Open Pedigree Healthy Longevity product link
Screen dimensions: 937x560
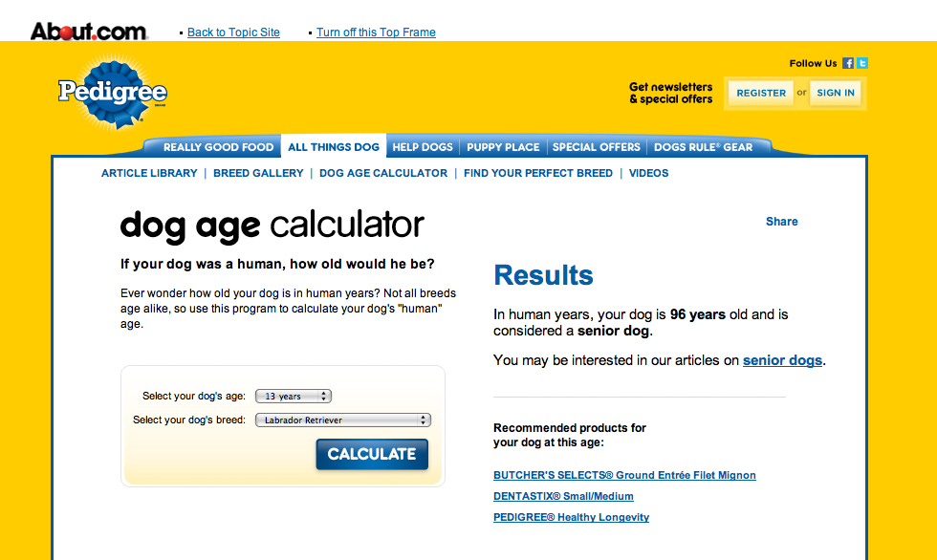click(571, 517)
